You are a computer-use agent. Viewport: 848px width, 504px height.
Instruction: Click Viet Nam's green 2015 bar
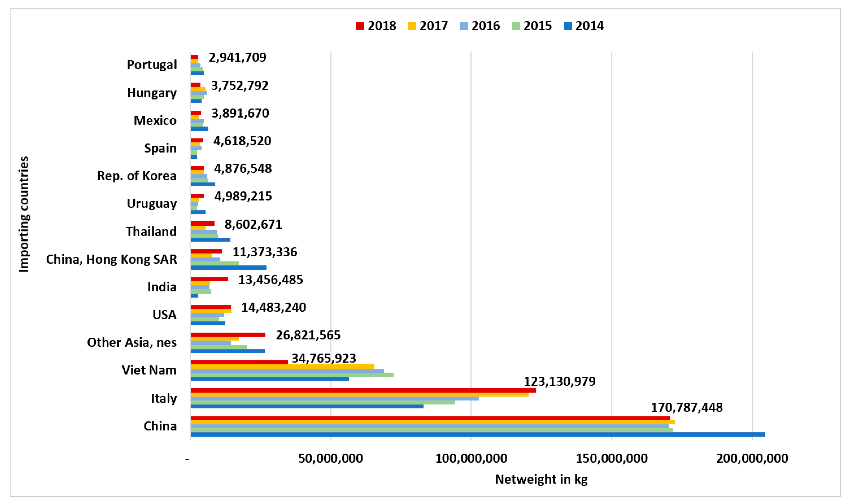(x=292, y=375)
